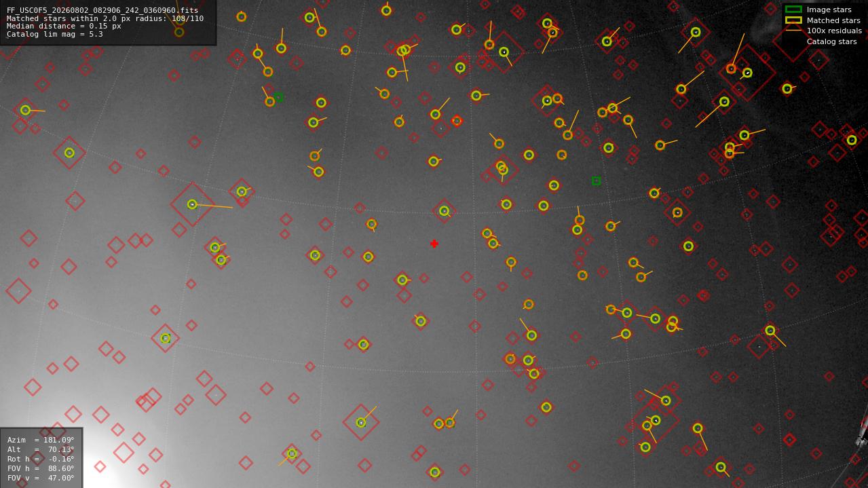The height and width of the screenshot is (488, 868).
Task: Select green unmatched star square right of center
Action: pyautogui.click(x=596, y=181)
